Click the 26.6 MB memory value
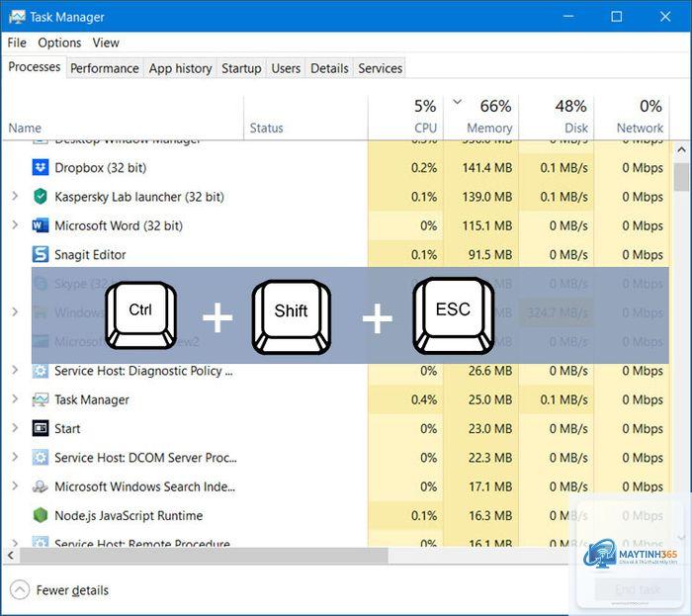 tap(490, 371)
